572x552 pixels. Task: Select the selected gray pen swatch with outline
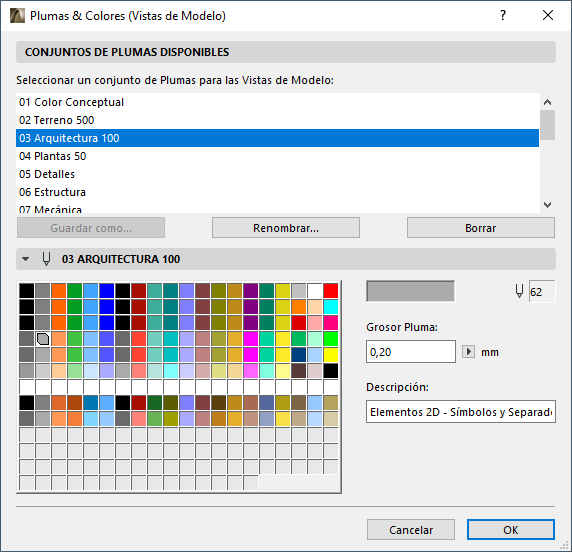point(43,339)
